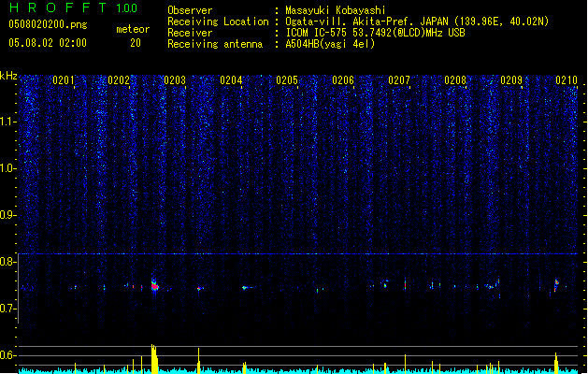Click the tallest yellow spike in the power graph
This screenshot has height=374, width=588.
[154, 359]
